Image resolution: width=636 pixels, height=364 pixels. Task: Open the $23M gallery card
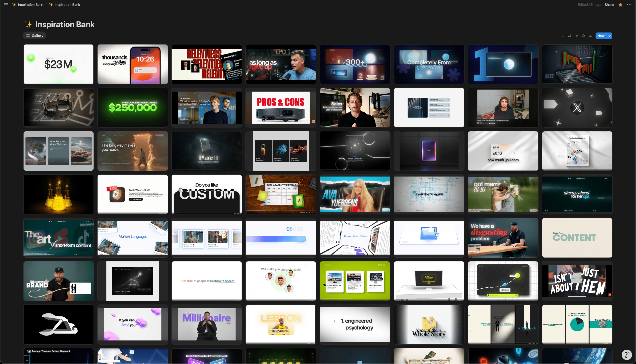(x=58, y=64)
